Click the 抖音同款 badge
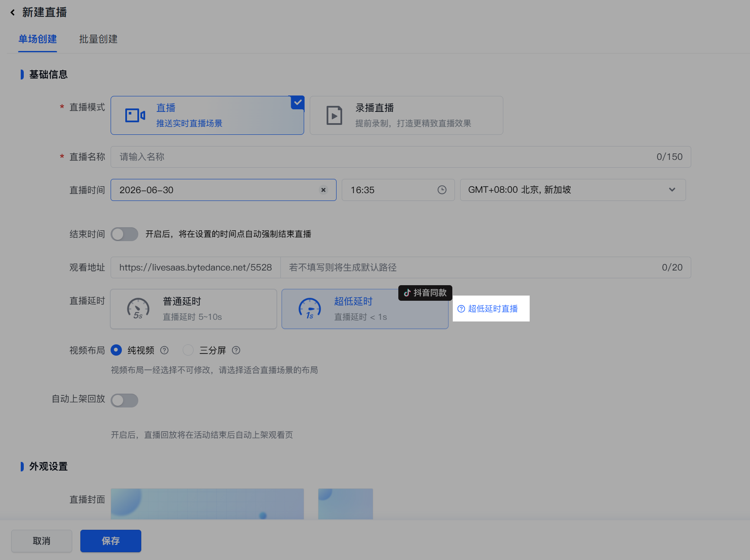 coord(425,293)
